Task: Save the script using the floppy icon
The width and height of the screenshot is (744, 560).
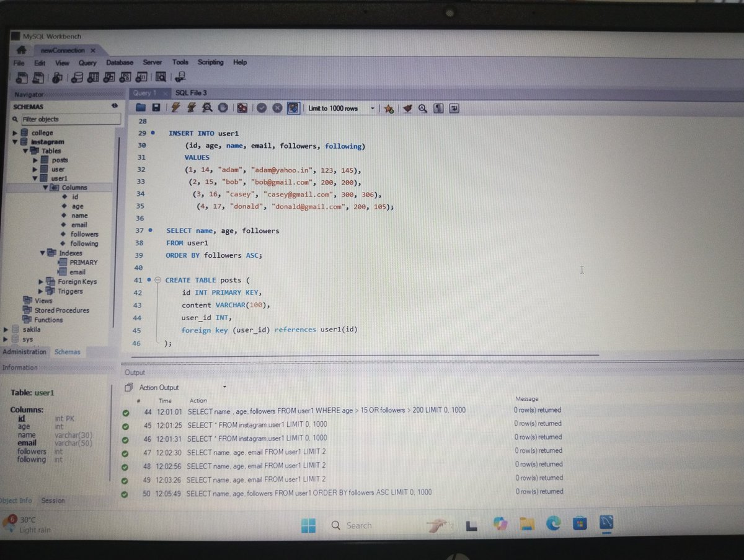Action: 156,108
